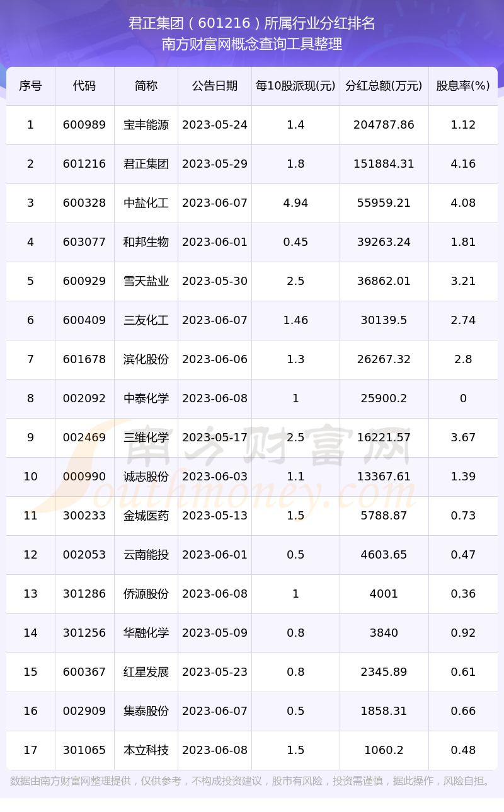
Task: Click the 公告日期 column header
Action: point(215,86)
